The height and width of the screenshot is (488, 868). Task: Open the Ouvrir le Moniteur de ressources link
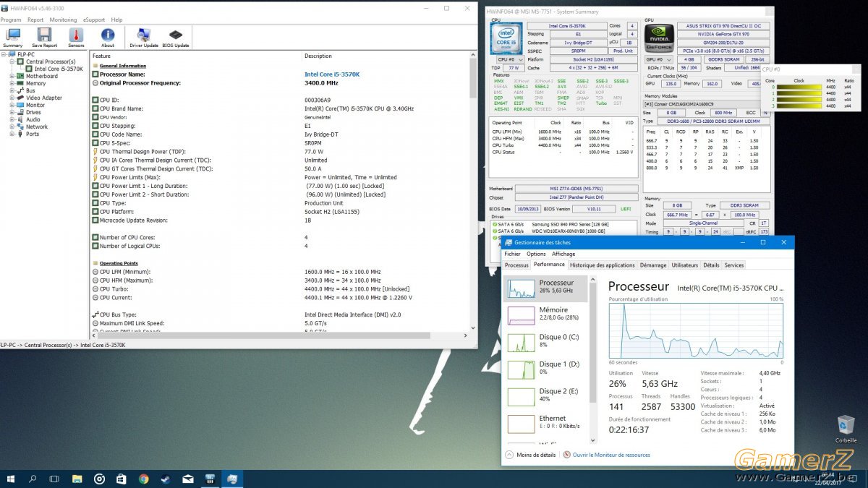(611, 455)
